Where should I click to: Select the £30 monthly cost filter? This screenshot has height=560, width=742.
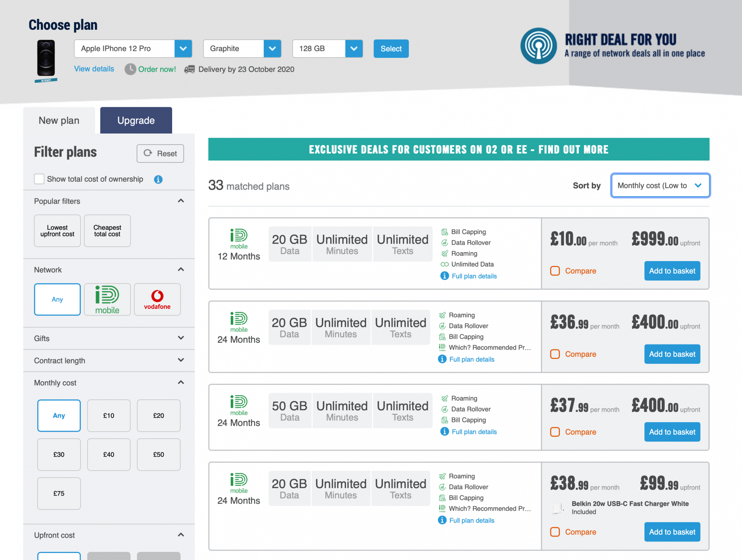(59, 454)
